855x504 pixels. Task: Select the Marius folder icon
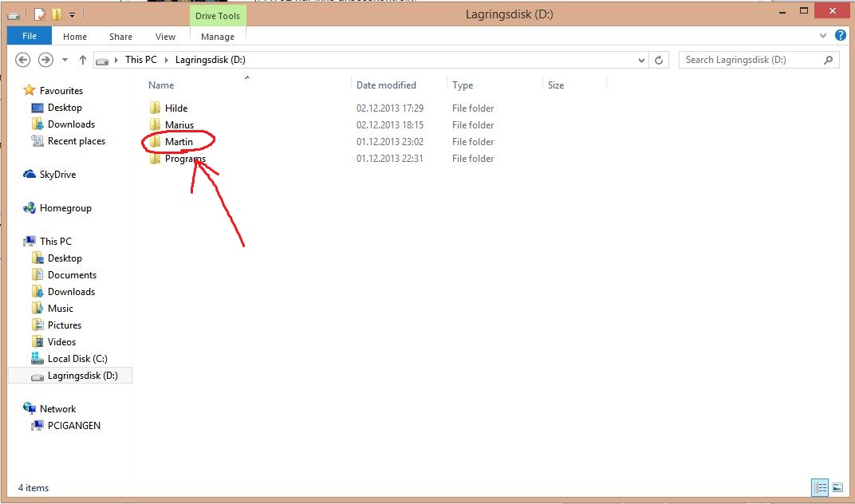(x=155, y=125)
